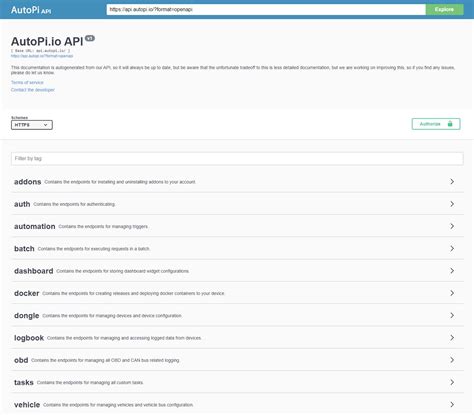Click the Base URL text under title
The height and width of the screenshot is (415, 474).
[x=41, y=51]
